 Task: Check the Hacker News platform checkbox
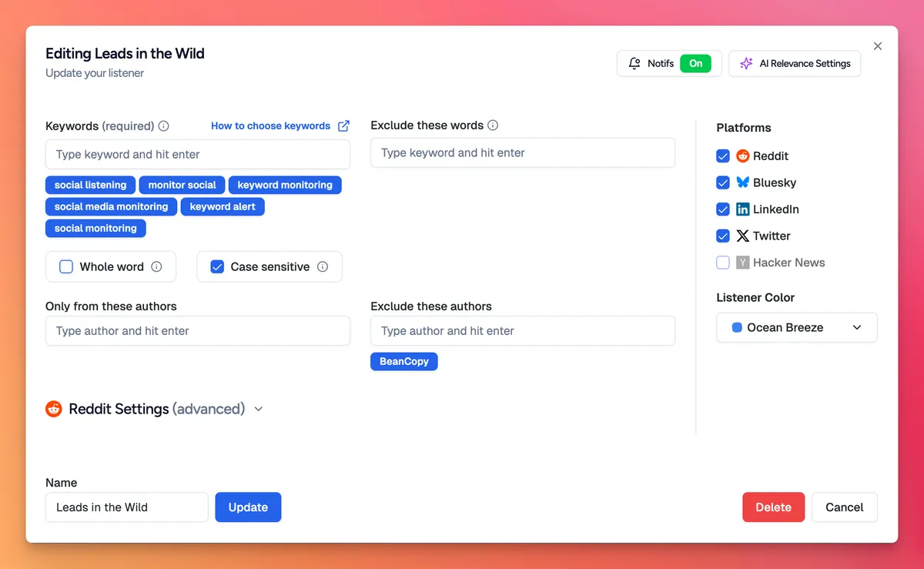coord(723,263)
